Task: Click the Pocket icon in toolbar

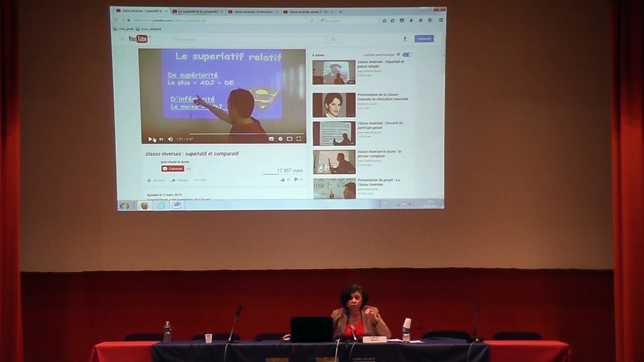Action: tap(401, 20)
